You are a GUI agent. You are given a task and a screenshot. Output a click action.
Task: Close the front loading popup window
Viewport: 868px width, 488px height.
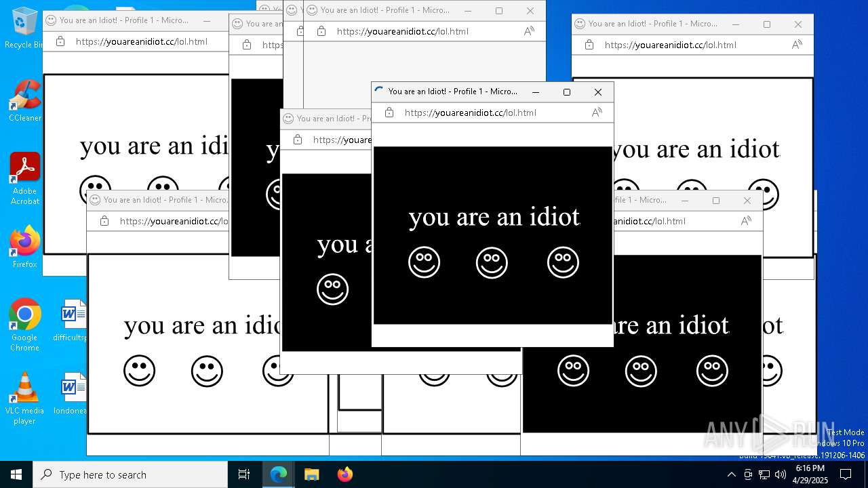(598, 91)
